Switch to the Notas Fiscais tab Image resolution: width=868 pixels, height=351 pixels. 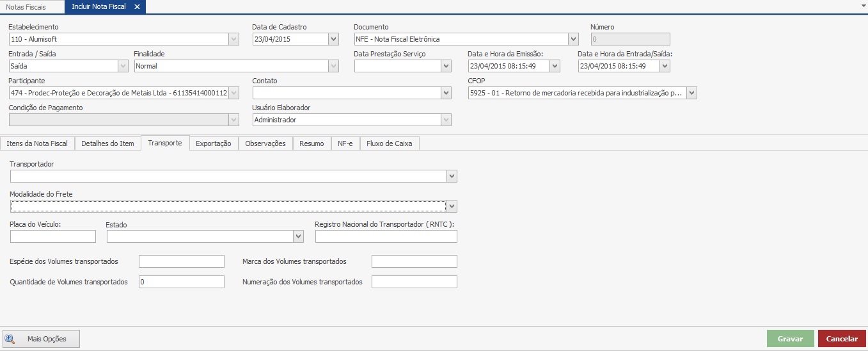coord(26,7)
